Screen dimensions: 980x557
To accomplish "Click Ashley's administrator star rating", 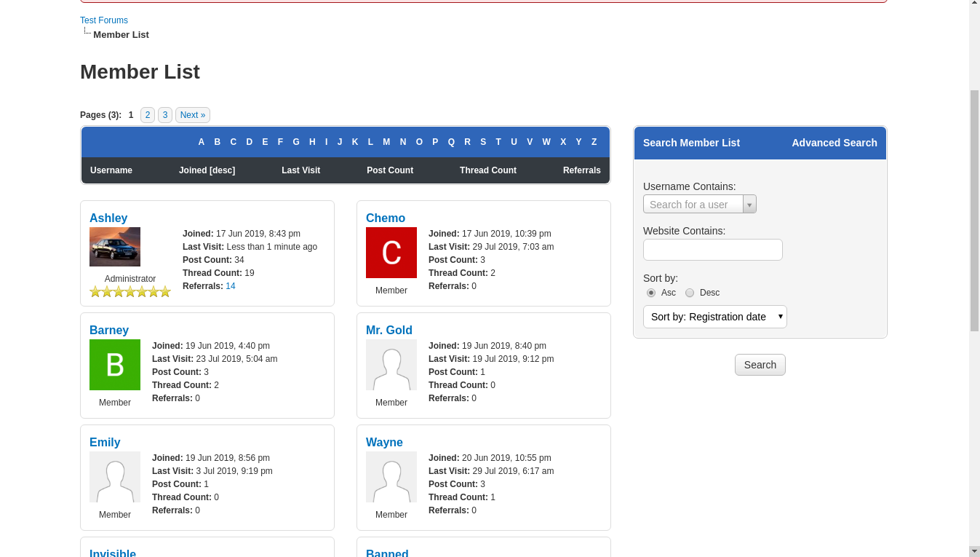I will click(x=130, y=292).
